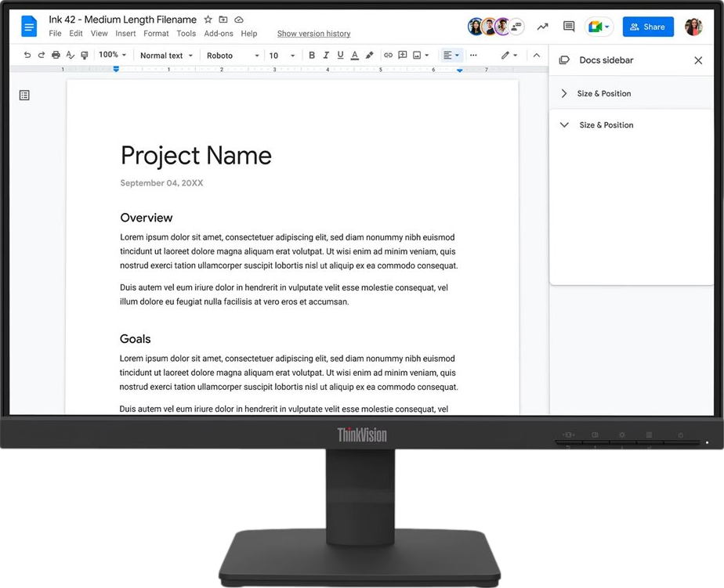724x588 pixels.
Task: Hide the menus with the up chevron
Action: click(x=537, y=55)
